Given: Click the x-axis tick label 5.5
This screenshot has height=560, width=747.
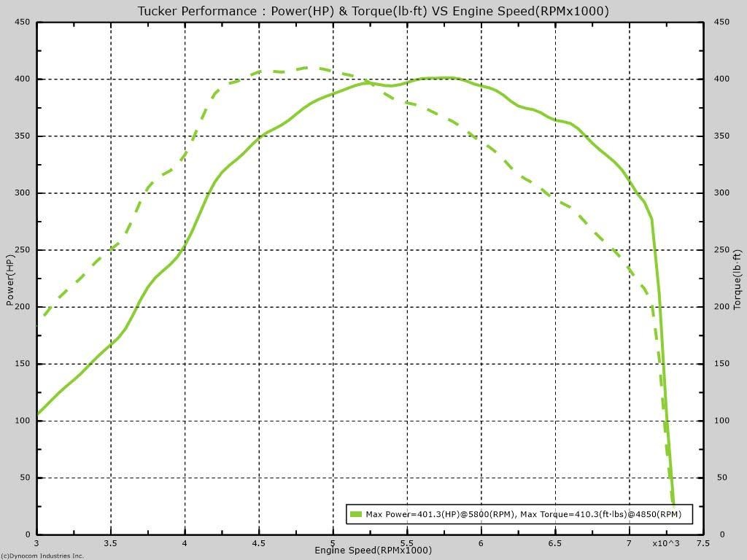Looking at the screenshot, I should click(407, 543).
